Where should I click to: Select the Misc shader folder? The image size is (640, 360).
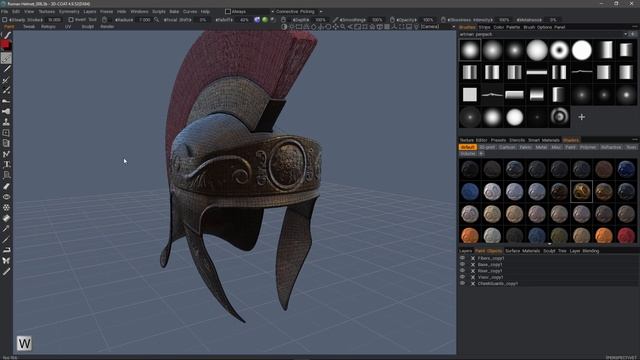pyautogui.click(x=556, y=147)
